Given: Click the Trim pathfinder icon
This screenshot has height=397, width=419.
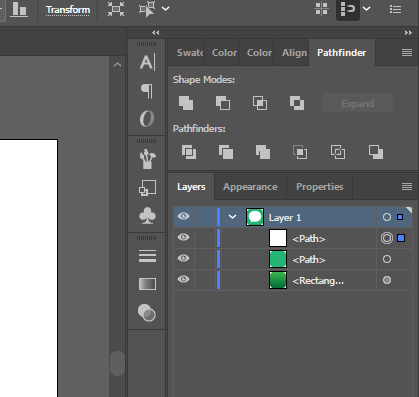Looking at the screenshot, I should tap(226, 152).
